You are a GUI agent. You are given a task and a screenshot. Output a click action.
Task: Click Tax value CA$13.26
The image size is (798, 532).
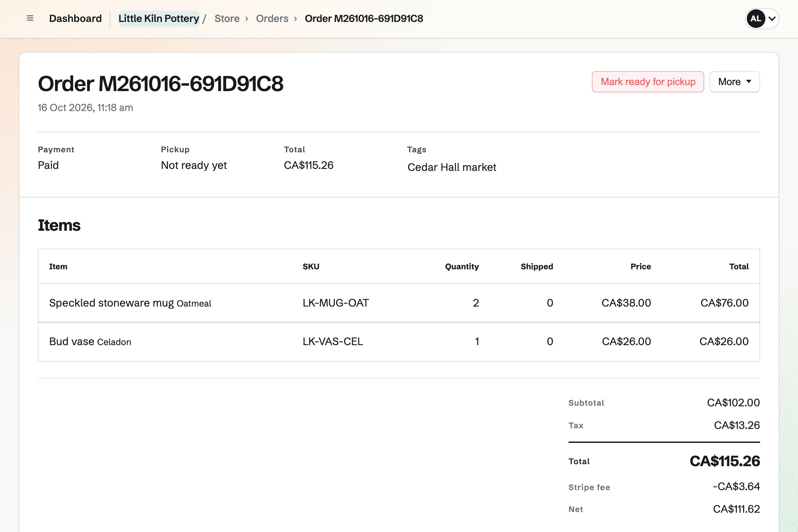pos(736,426)
